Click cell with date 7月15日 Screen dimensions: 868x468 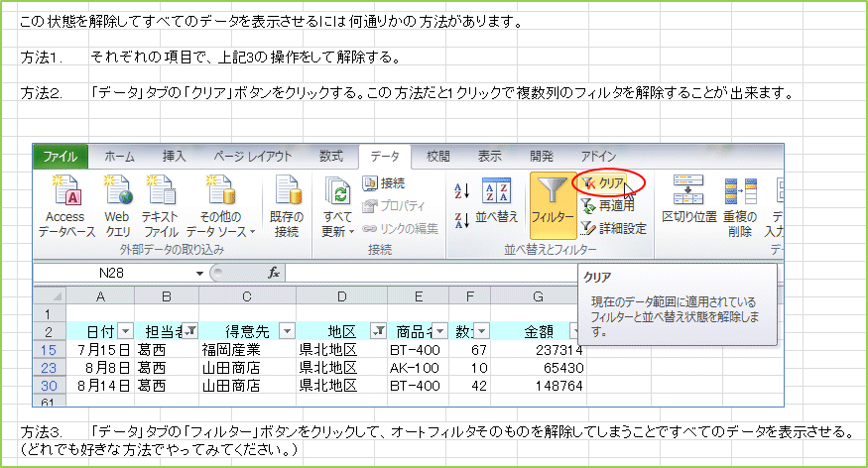[x=100, y=350]
